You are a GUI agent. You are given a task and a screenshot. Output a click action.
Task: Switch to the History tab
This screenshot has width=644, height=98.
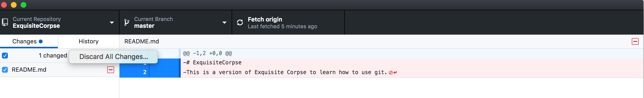tap(88, 41)
